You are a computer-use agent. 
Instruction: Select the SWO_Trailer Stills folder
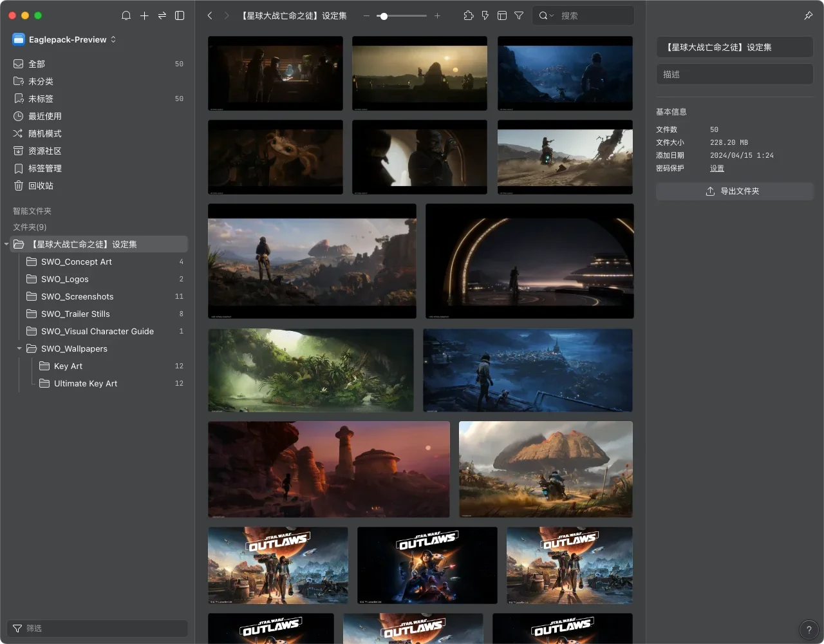(98, 314)
